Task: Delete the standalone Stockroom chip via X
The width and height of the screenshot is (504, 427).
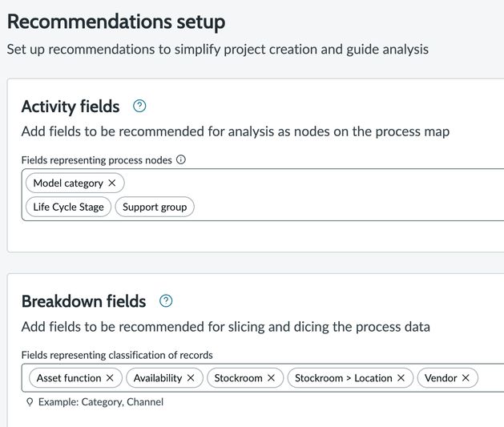Action: point(271,378)
